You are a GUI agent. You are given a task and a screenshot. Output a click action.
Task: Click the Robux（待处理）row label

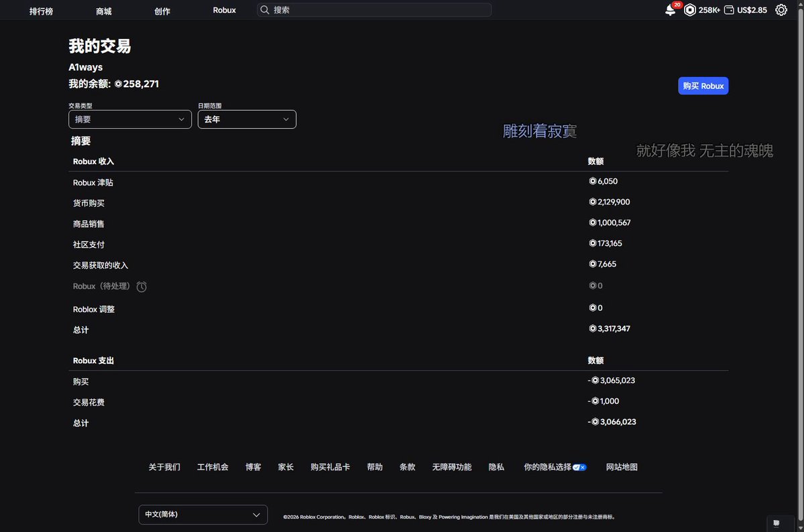point(101,286)
